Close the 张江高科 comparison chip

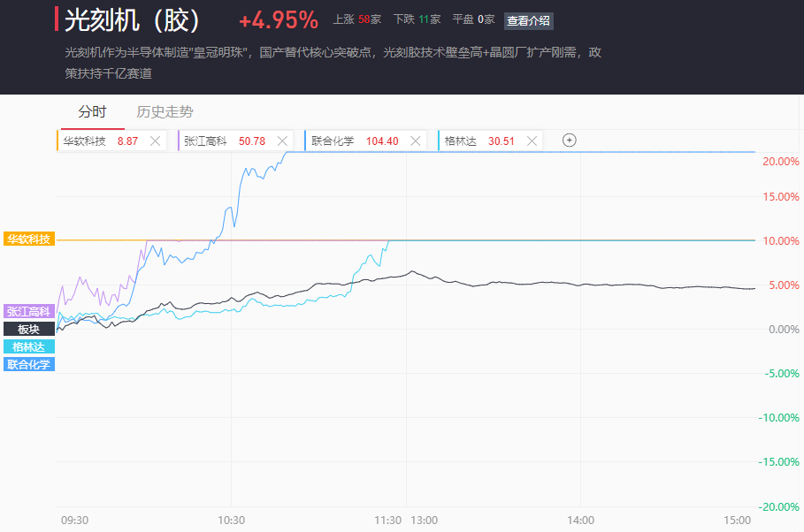[x=283, y=141]
